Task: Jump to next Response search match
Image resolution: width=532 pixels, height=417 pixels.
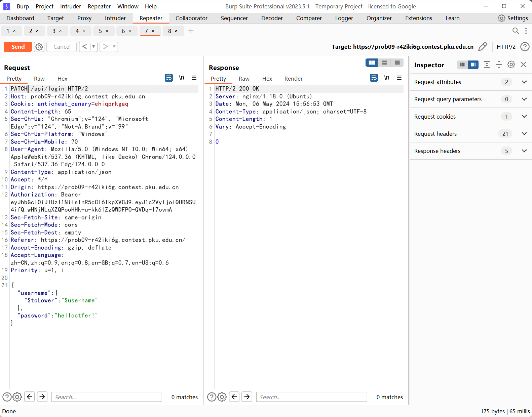Action: point(247,397)
